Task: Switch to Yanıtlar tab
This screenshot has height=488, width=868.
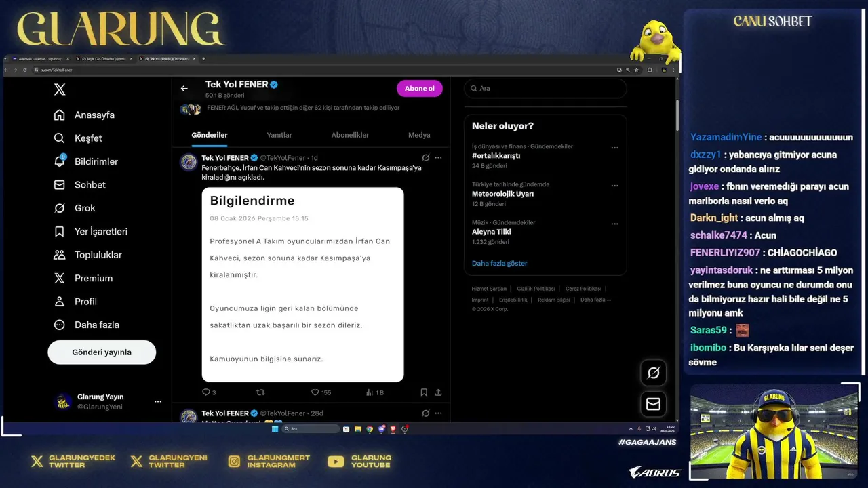Action: [279, 136]
